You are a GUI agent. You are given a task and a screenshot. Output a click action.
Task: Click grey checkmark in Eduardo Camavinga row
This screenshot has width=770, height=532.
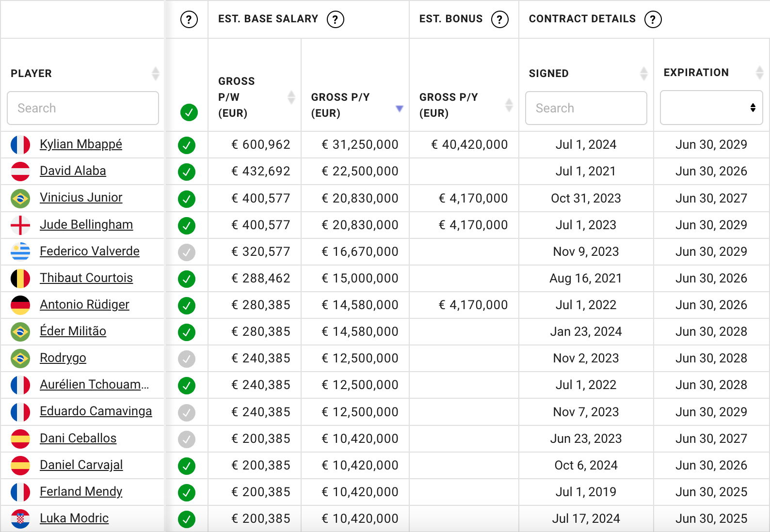(x=187, y=412)
